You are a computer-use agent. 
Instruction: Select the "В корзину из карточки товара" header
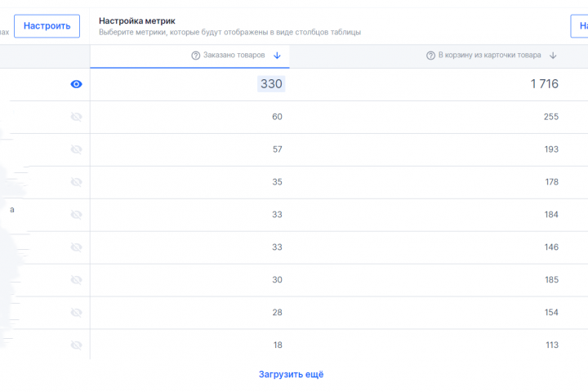coord(489,56)
